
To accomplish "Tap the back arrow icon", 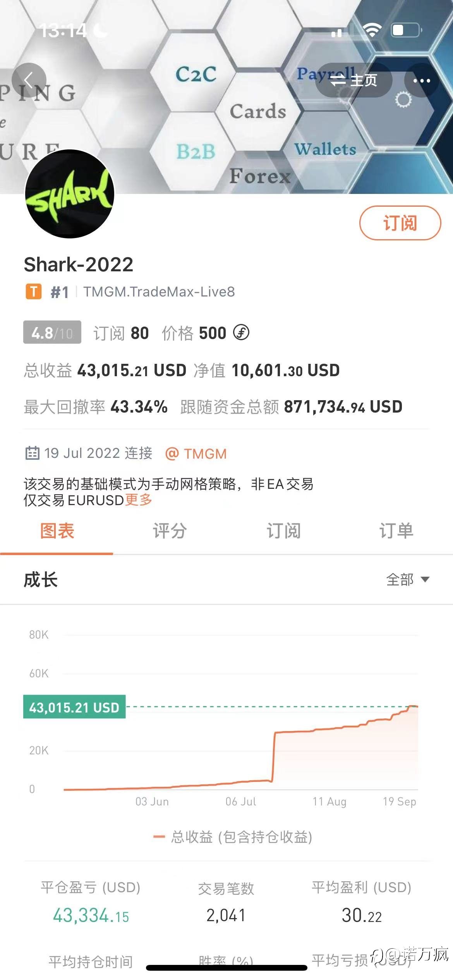I will (29, 80).
